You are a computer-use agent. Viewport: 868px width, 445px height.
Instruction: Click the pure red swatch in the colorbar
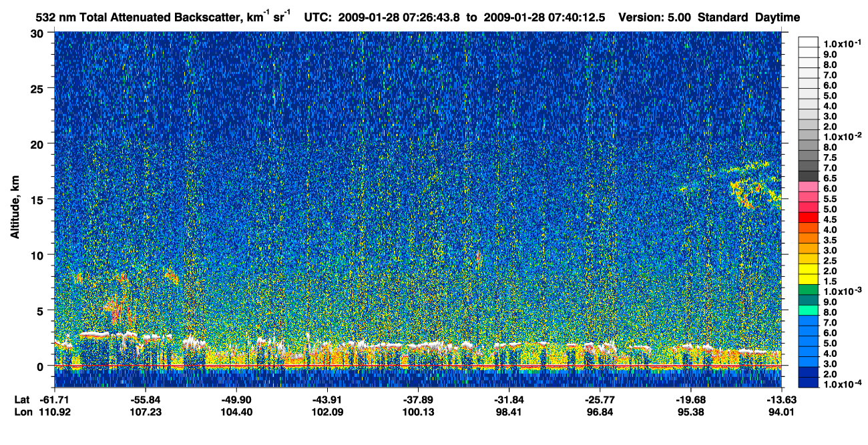point(809,217)
